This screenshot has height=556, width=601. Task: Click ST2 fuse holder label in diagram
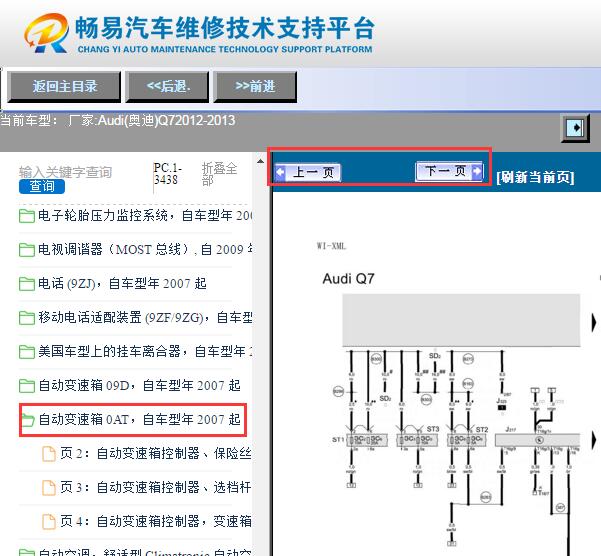coord(482,430)
